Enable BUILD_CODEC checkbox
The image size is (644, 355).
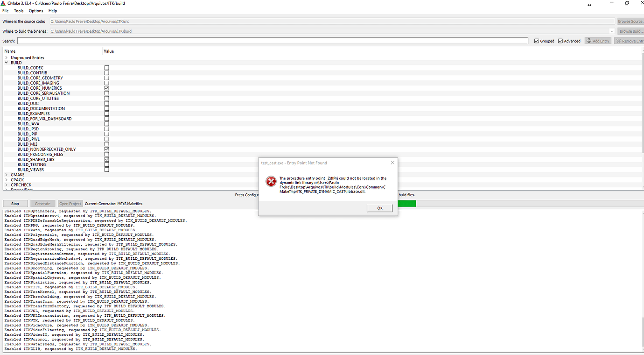(107, 68)
